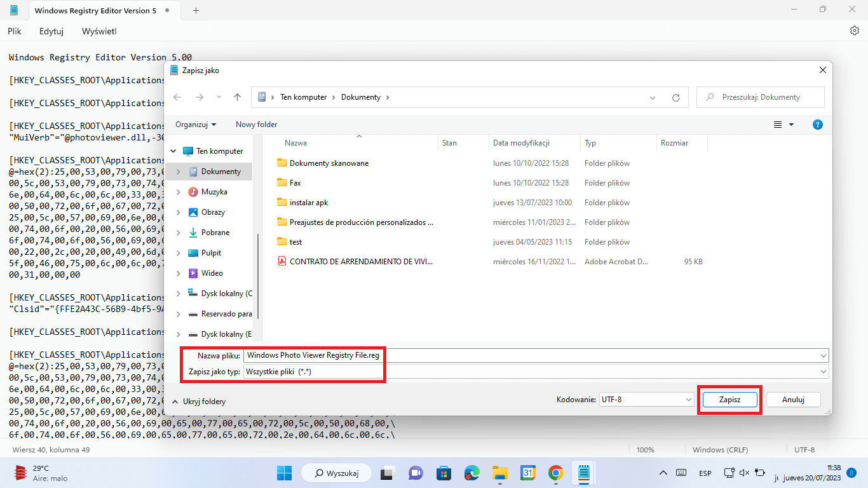The height and width of the screenshot is (488, 868).
Task: Open the Chat camera icon on taskbar
Action: [x=416, y=473]
